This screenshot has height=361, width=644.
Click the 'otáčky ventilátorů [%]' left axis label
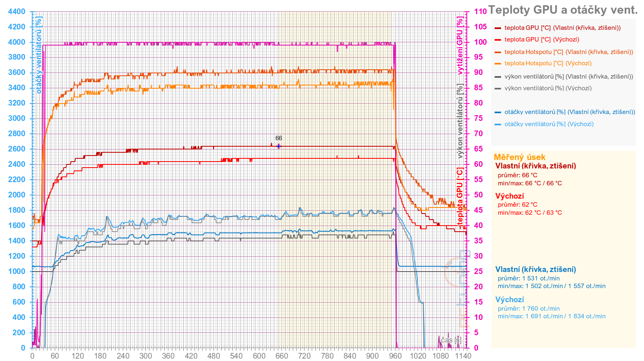(39, 55)
